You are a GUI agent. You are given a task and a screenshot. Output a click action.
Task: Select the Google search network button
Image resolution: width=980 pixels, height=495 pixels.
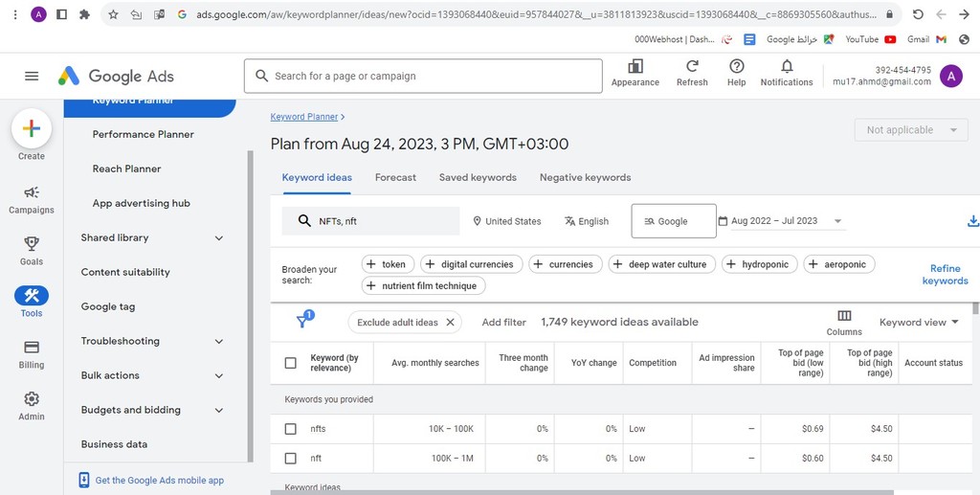click(x=674, y=221)
